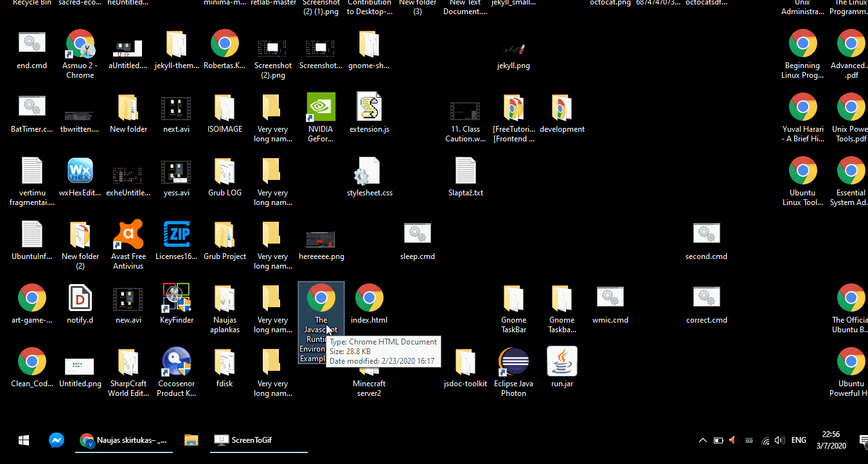Select the gnome-sh... folder icon
This screenshot has height=464, width=868.
[369, 44]
